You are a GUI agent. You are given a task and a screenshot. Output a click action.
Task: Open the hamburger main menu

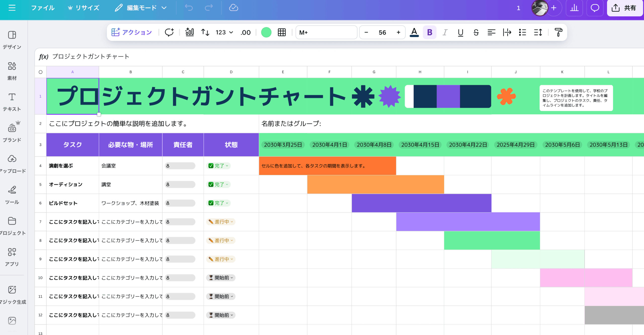[12, 8]
